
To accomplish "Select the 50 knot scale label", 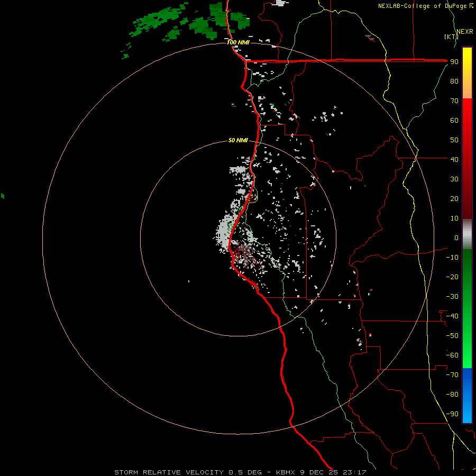I will [x=454, y=140].
